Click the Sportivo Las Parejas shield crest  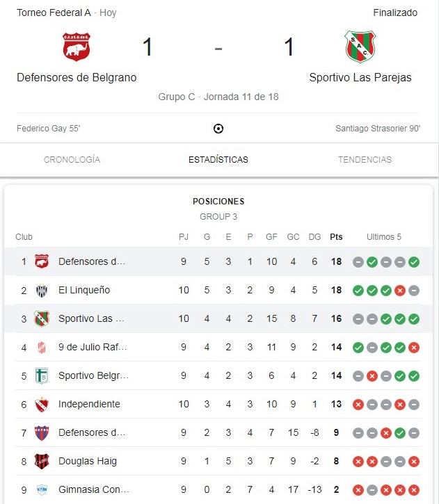point(360,47)
